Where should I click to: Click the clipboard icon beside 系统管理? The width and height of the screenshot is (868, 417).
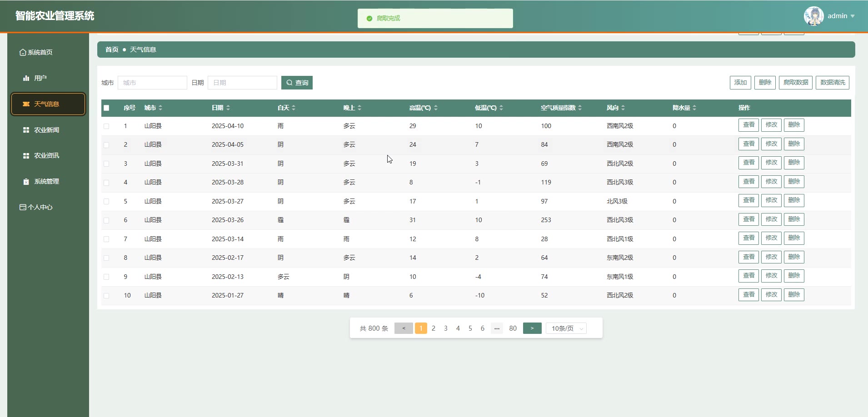[26, 181]
